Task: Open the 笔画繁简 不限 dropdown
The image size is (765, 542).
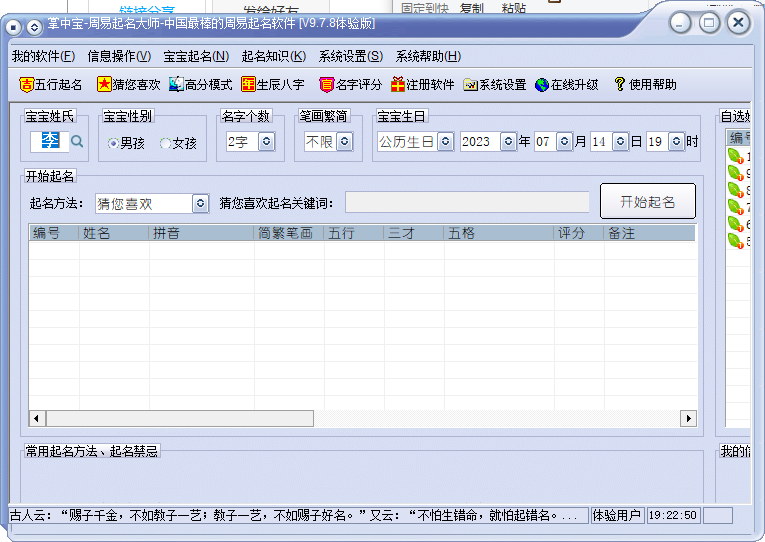Action: pyautogui.click(x=344, y=141)
